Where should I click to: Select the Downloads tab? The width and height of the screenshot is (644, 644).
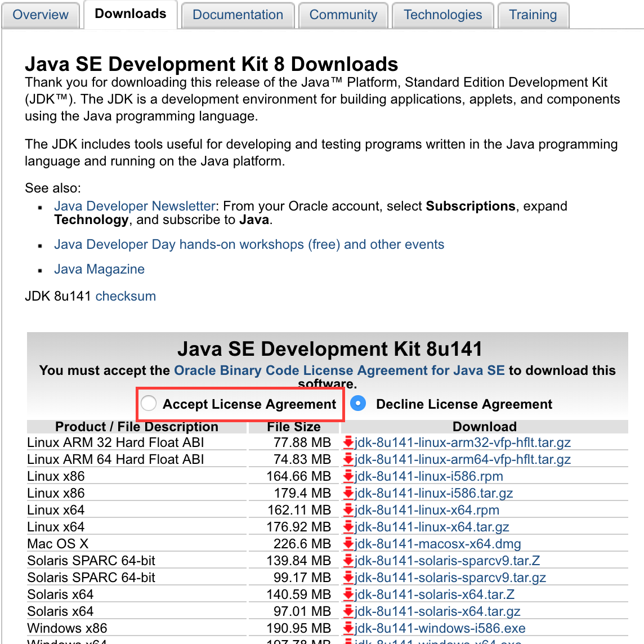[131, 14]
